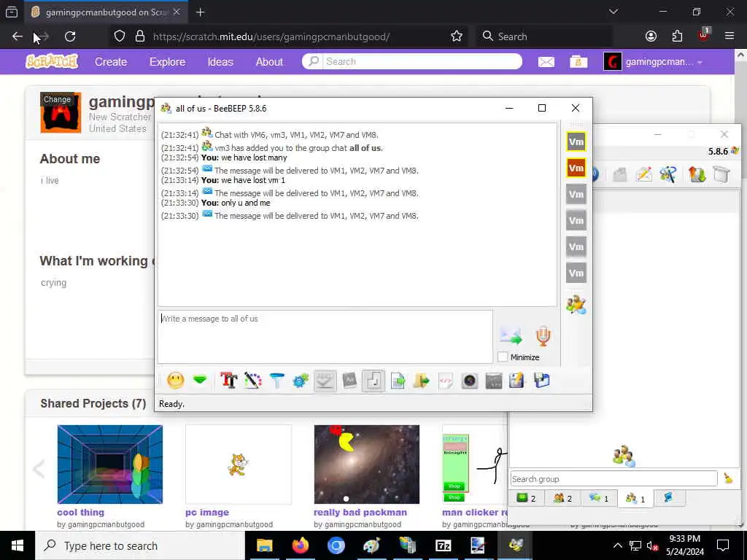Save chat with the blue floppy disks icon
The image size is (747, 560).
pyautogui.click(x=542, y=381)
